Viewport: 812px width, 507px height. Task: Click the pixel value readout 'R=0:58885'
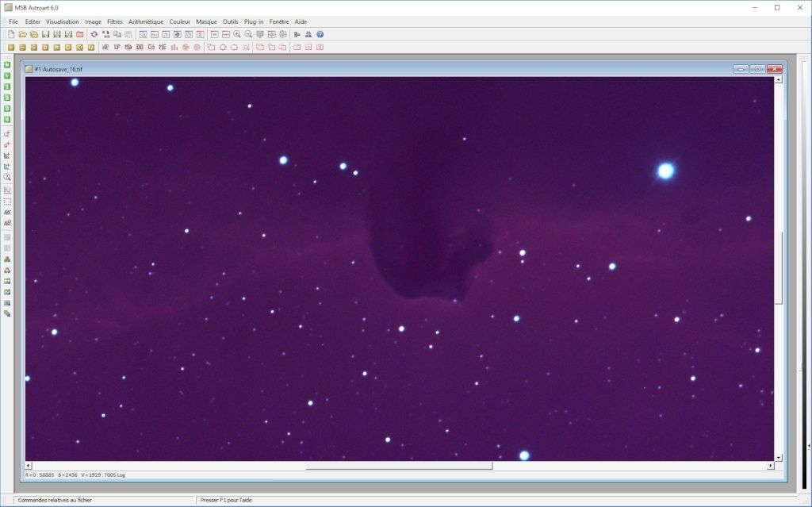(40, 474)
